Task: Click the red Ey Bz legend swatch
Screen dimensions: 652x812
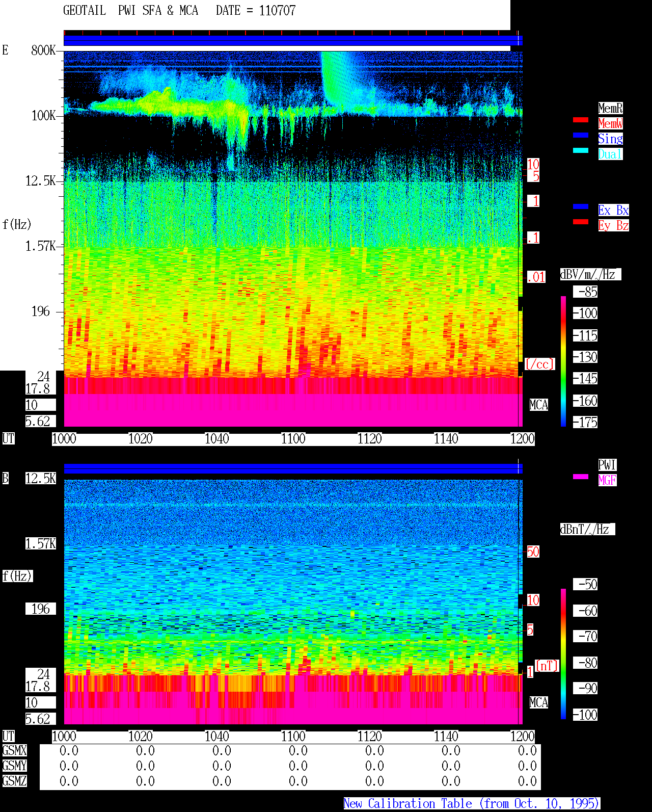Action: [x=581, y=222]
